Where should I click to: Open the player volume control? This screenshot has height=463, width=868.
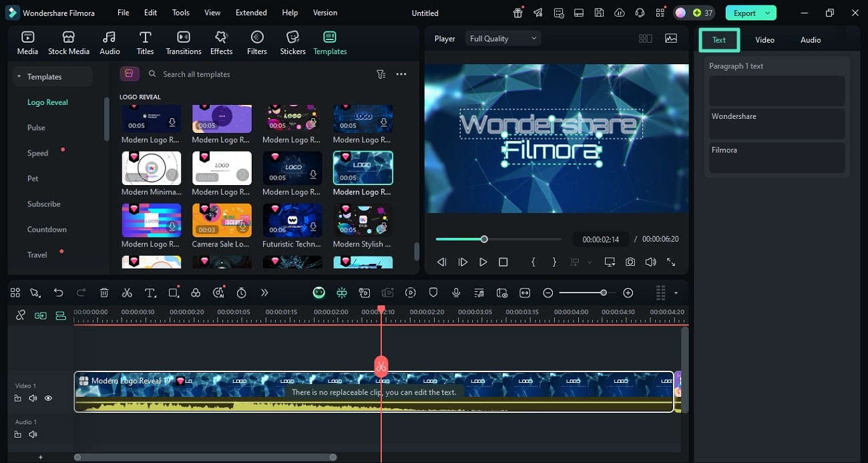click(x=650, y=263)
